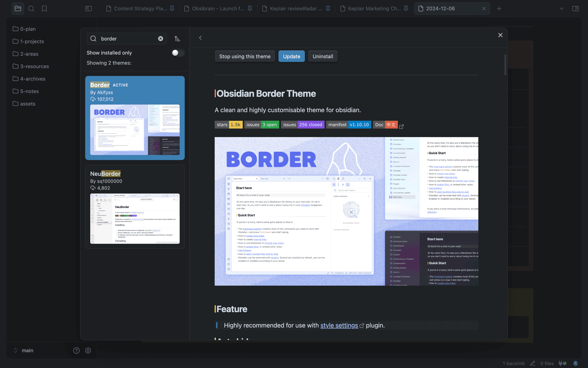
Task: Open the stars 1.5k badge
Action: (x=228, y=125)
